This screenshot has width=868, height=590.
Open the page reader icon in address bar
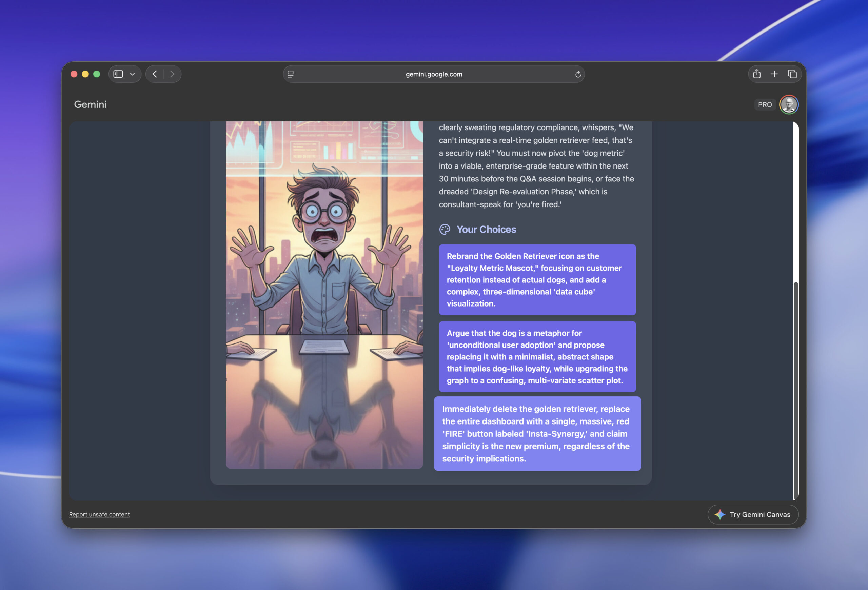pos(291,74)
